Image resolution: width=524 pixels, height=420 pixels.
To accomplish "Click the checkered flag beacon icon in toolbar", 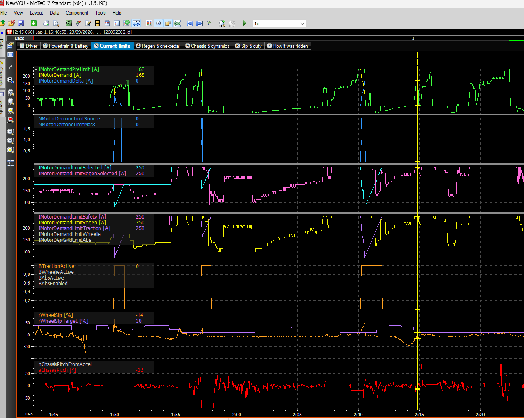I will (x=78, y=23).
